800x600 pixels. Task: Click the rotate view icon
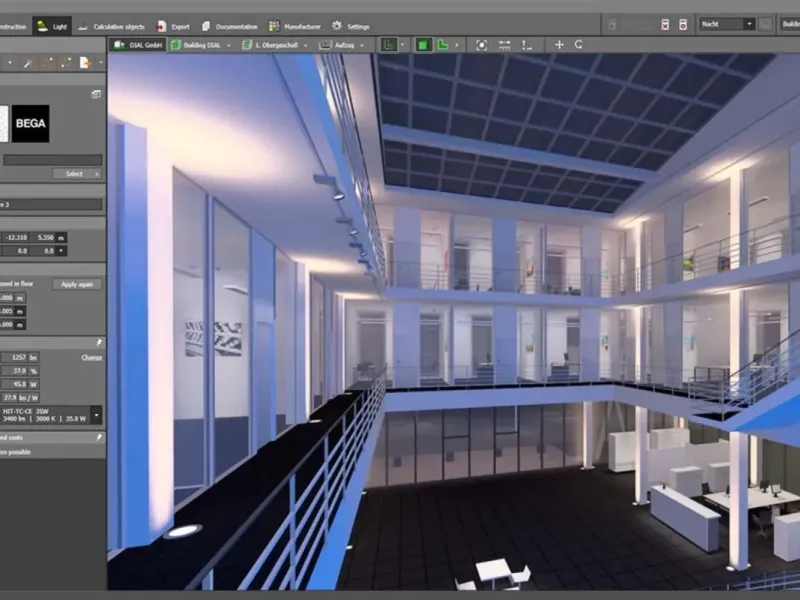click(579, 44)
